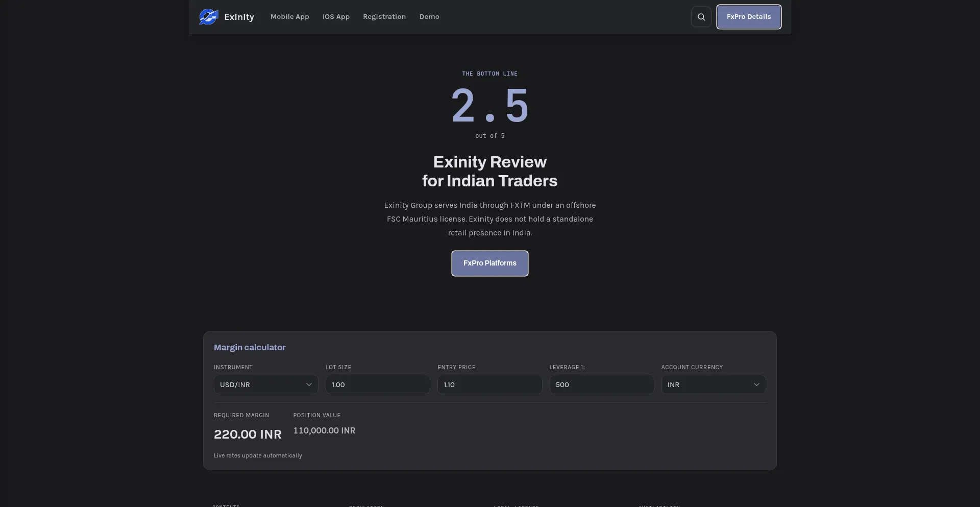
Task: Click the FxPro Details button
Action: [749, 17]
